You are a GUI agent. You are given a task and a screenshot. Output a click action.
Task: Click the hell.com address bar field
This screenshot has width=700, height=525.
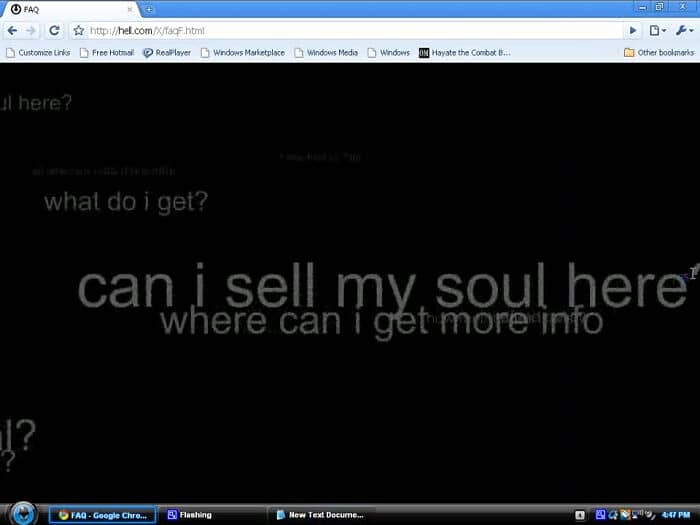coord(350,31)
